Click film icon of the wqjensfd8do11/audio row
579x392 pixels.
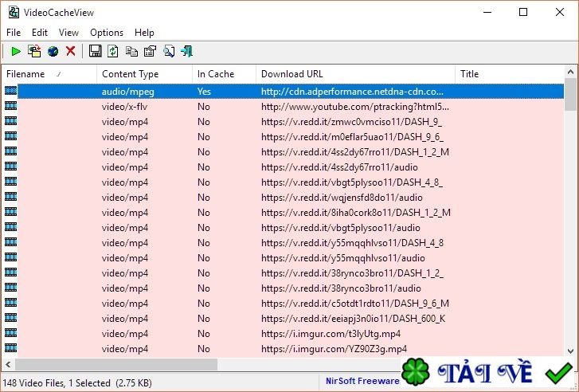click(x=10, y=197)
